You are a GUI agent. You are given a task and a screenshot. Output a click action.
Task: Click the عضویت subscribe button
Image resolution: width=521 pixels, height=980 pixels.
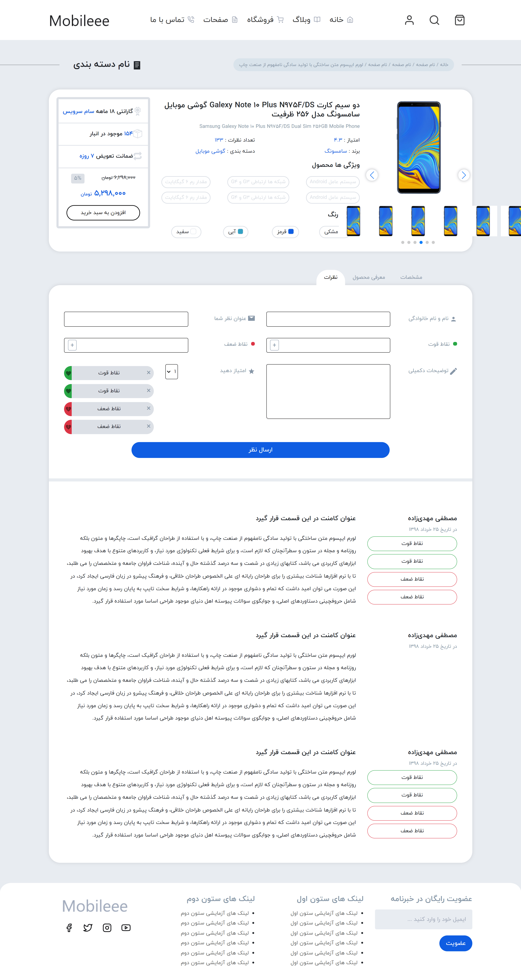pos(455,943)
